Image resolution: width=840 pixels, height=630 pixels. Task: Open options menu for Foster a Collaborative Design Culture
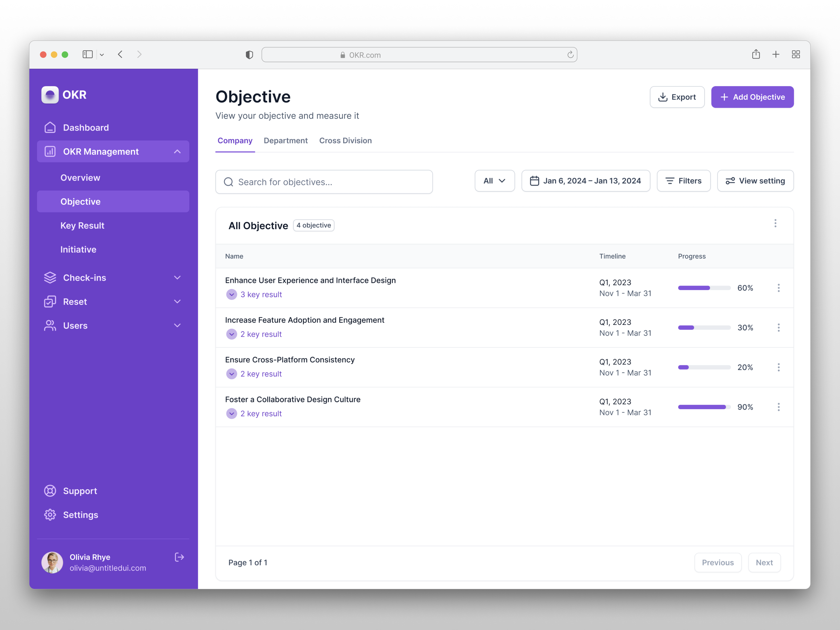pyautogui.click(x=779, y=407)
